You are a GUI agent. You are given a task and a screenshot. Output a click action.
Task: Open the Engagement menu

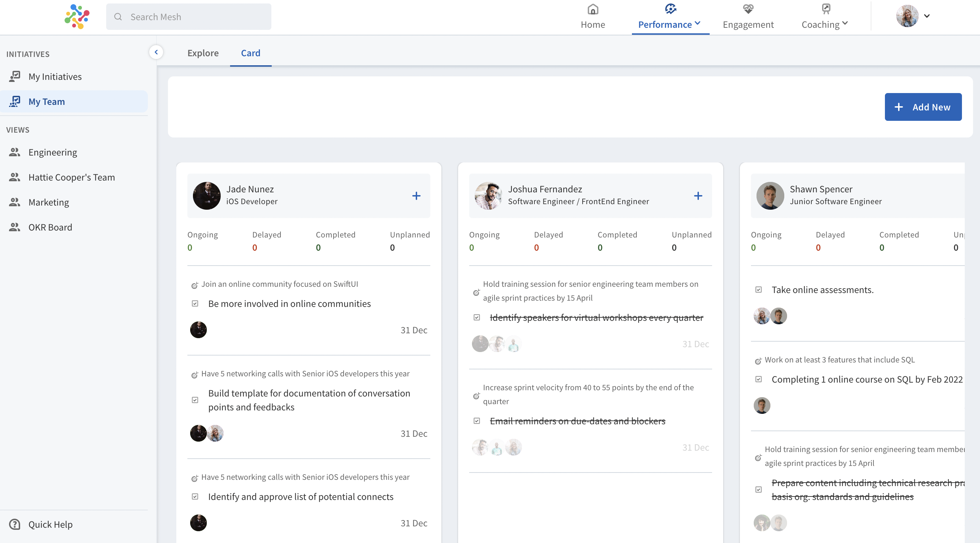pyautogui.click(x=748, y=17)
